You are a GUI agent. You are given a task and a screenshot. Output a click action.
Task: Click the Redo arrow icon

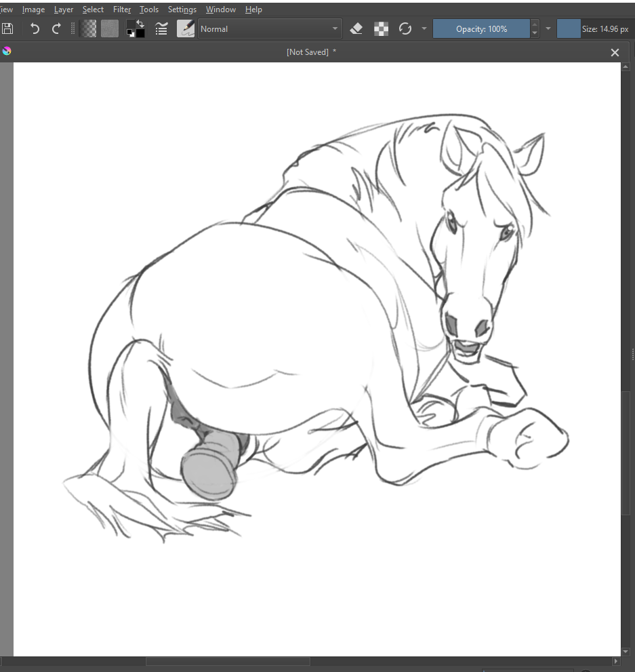[56, 28]
